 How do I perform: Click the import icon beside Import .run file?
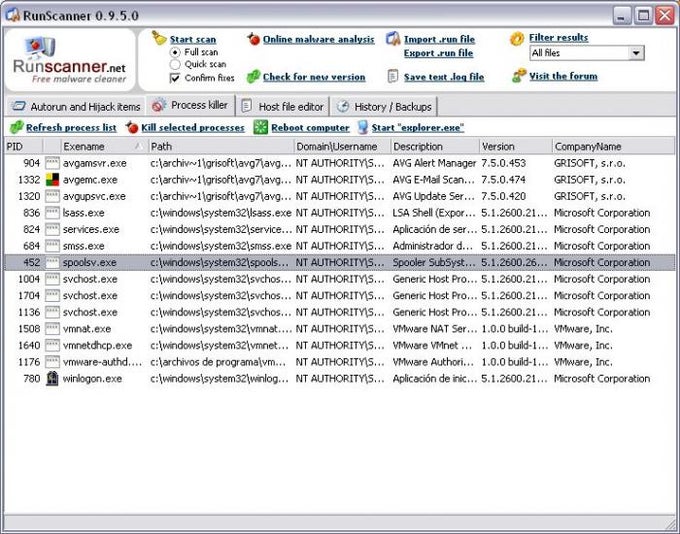(x=393, y=39)
